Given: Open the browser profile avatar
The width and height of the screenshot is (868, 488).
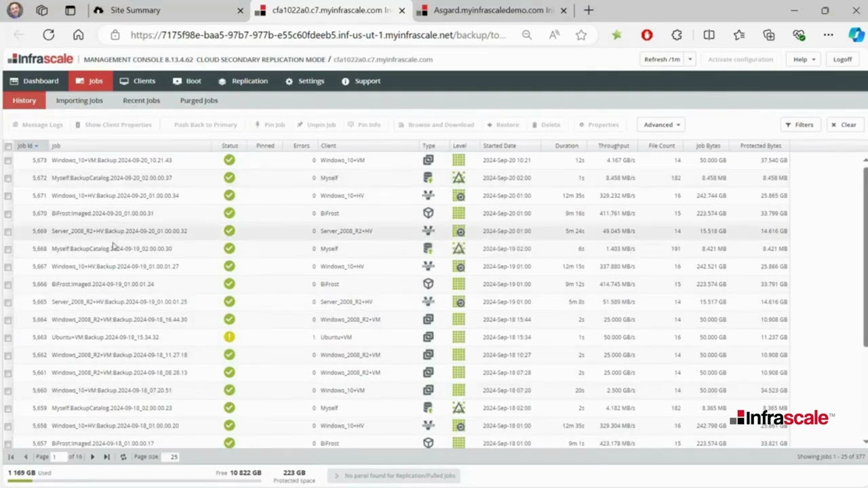Looking at the screenshot, I should [15, 10].
